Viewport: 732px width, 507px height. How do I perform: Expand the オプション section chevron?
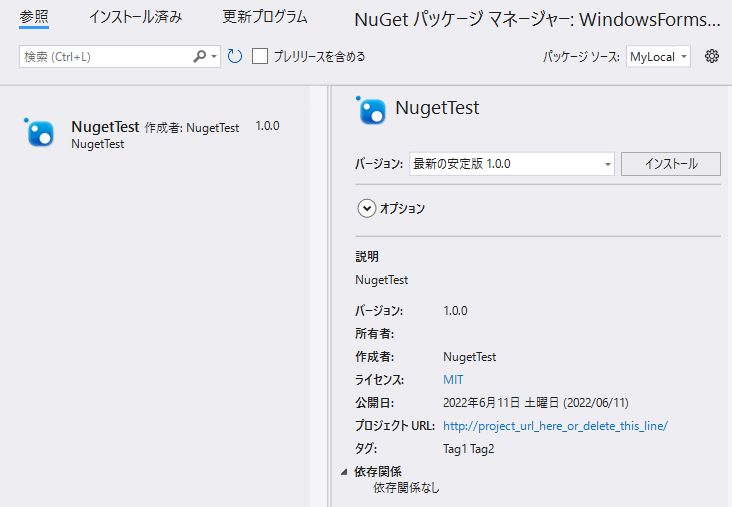click(x=366, y=208)
